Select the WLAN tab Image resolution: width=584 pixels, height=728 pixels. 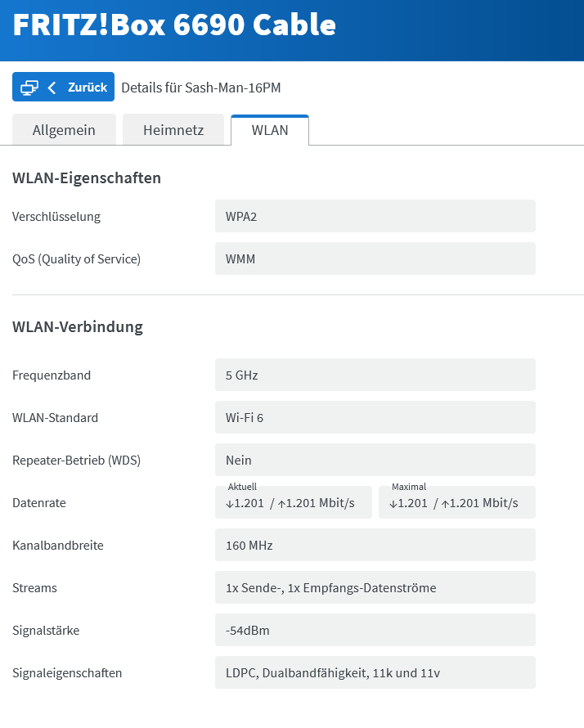coord(270,130)
